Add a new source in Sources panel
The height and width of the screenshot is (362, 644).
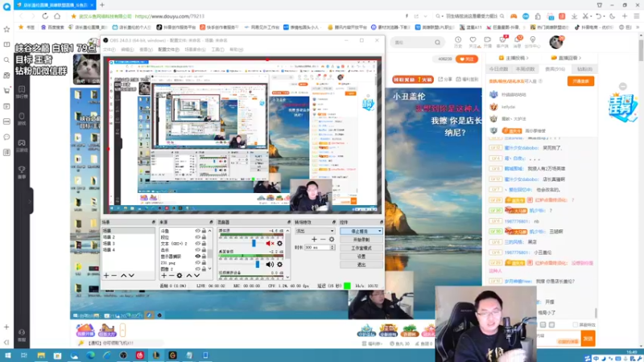pyautogui.click(x=164, y=275)
